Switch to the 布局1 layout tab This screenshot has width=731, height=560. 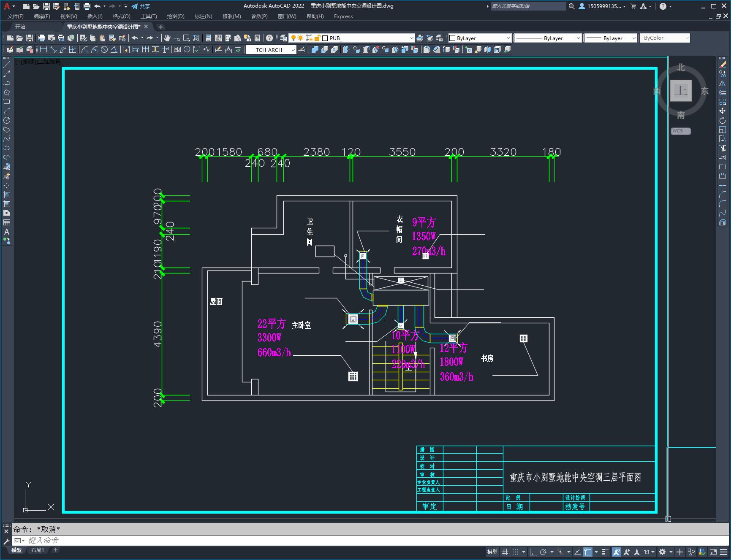(x=38, y=550)
